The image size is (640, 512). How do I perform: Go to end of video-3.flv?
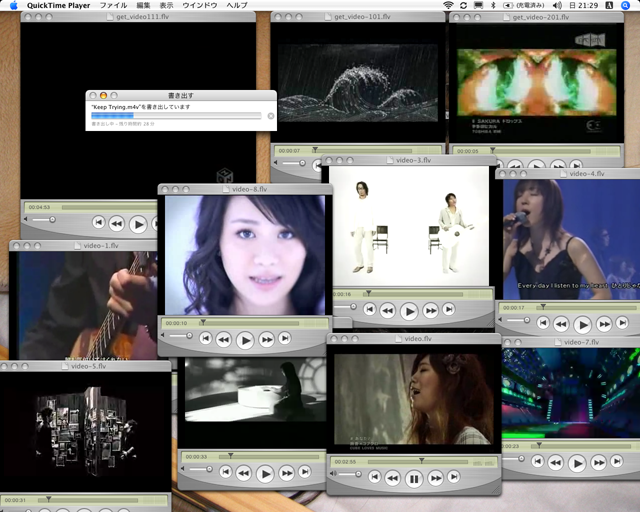(x=449, y=309)
